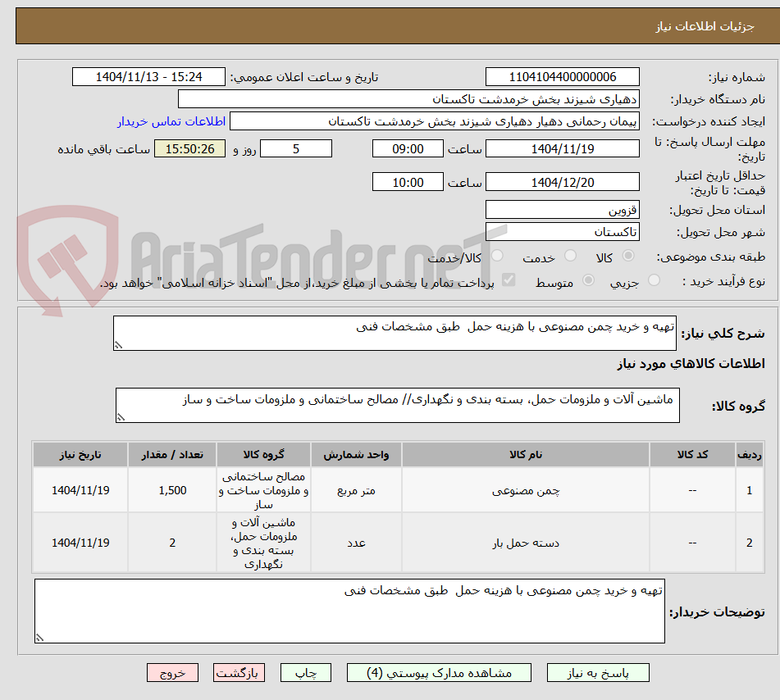
Task: Click the تاریخ نیاز column header
Action: click(x=80, y=454)
